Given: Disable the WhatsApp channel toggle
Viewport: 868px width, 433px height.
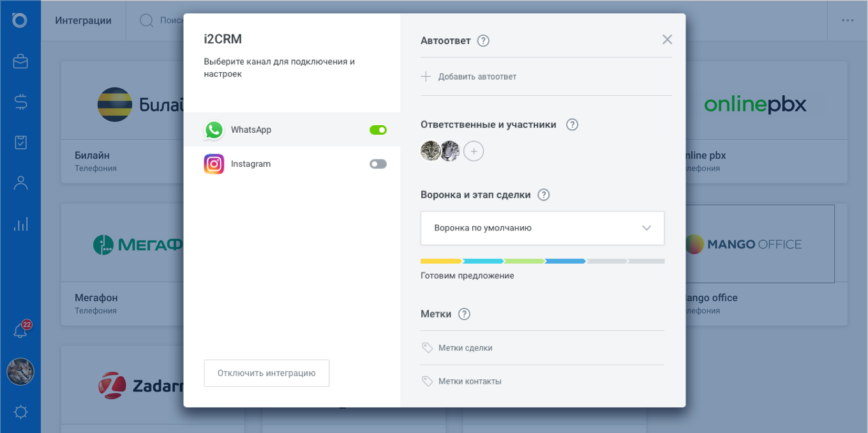Looking at the screenshot, I should point(378,130).
